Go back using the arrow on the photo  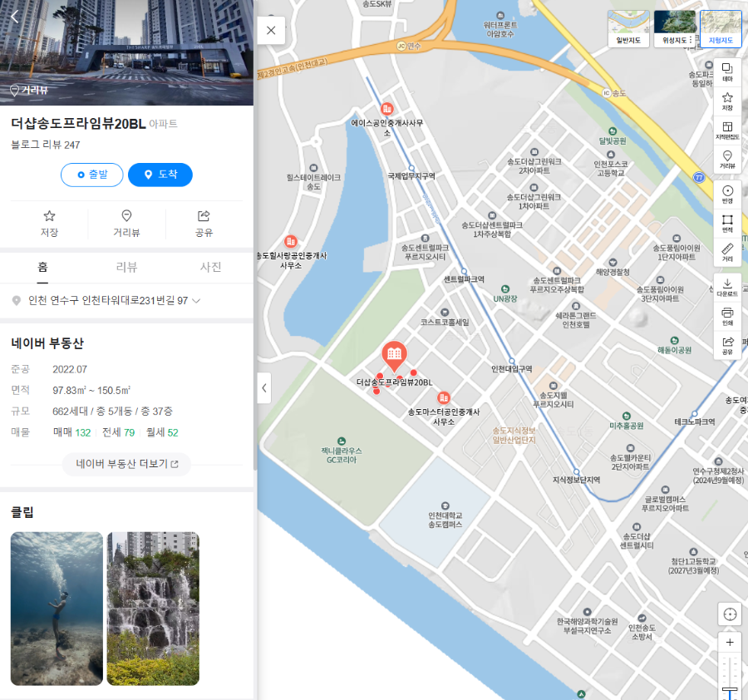click(x=14, y=17)
